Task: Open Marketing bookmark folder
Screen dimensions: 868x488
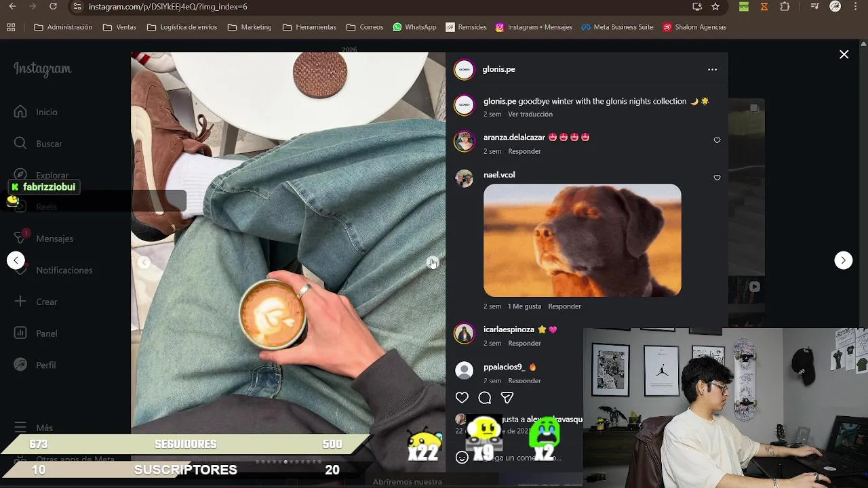Action: click(250, 27)
